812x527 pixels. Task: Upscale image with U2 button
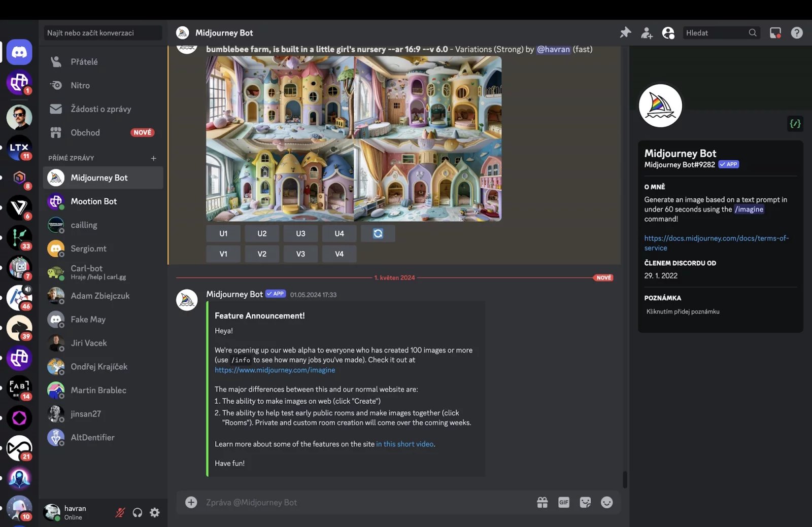[262, 234]
